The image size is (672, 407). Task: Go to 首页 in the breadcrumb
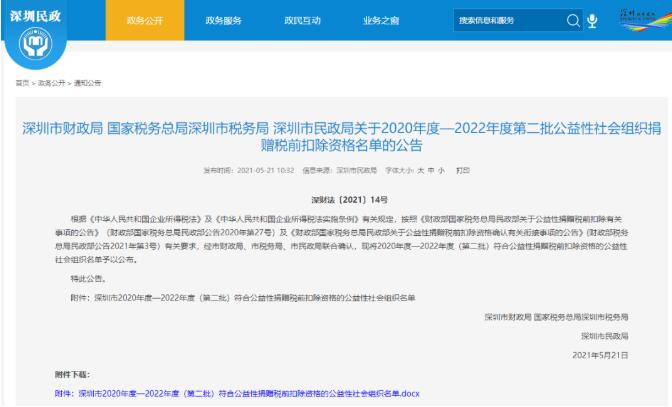pyautogui.click(x=21, y=83)
